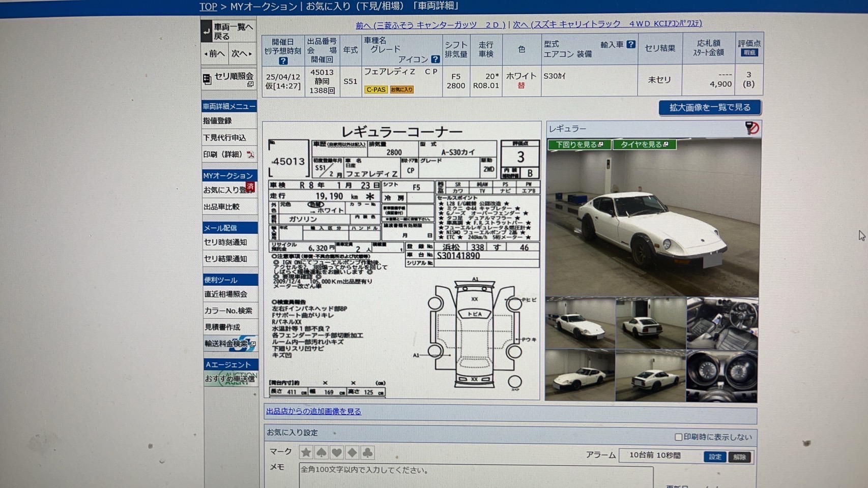
Task: Click the no-key icon in レギュラー header
Action: pyautogui.click(x=751, y=128)
